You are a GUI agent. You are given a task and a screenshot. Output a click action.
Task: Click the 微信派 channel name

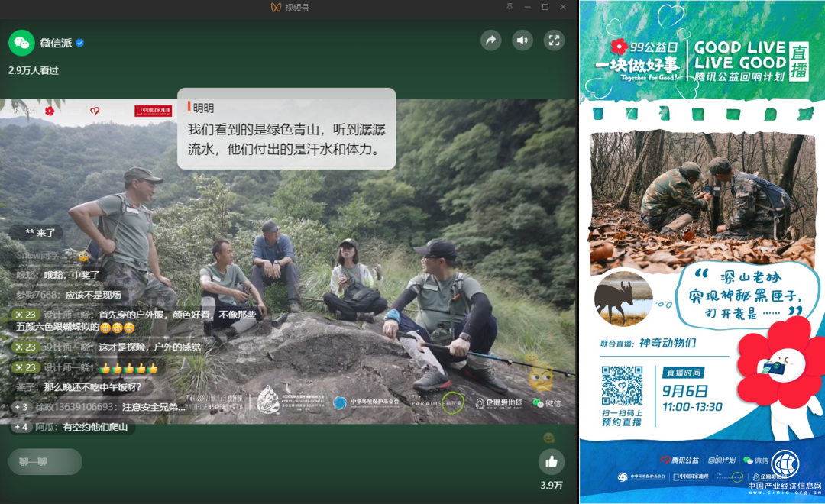55,43
